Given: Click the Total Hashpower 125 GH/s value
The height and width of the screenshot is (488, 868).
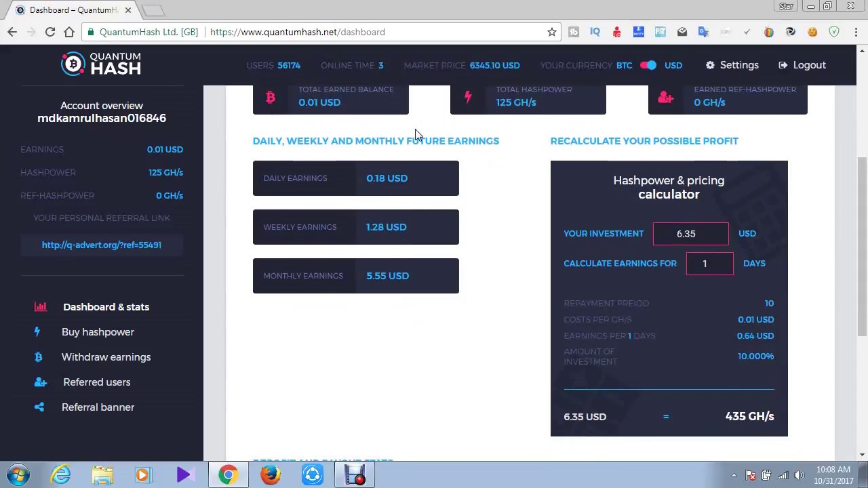Looking at the screenshot, I should tap(516, 102).
